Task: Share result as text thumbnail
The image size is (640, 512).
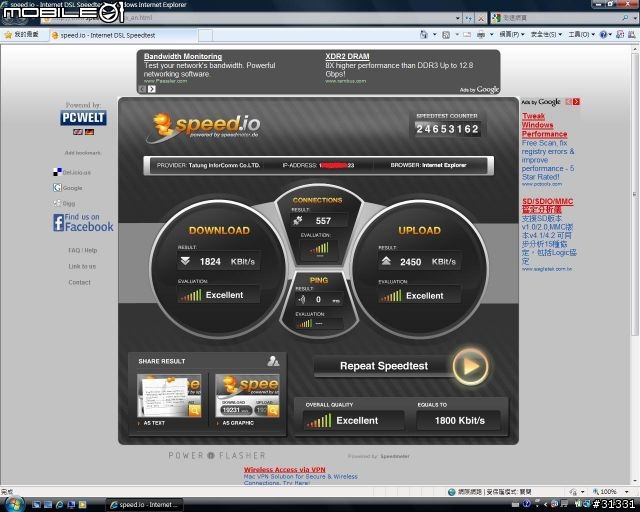Action: [169, 396]
